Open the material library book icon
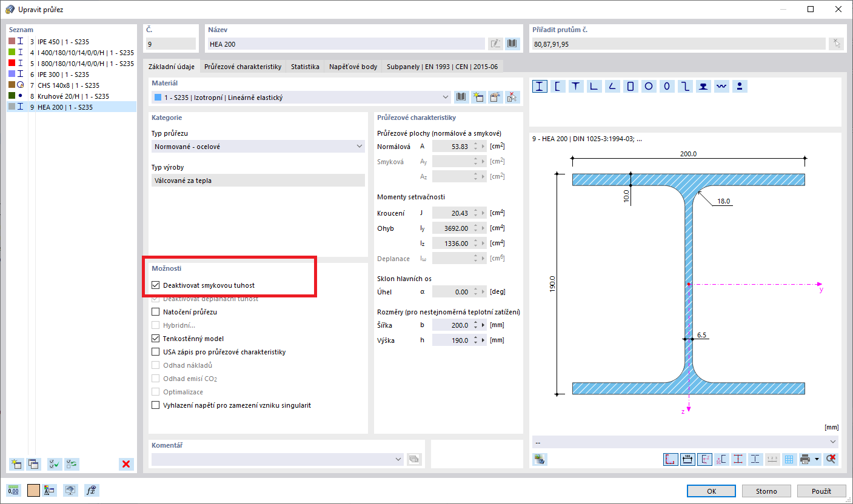The height and width of the screenshot is (504, 853). click(461, 97)
